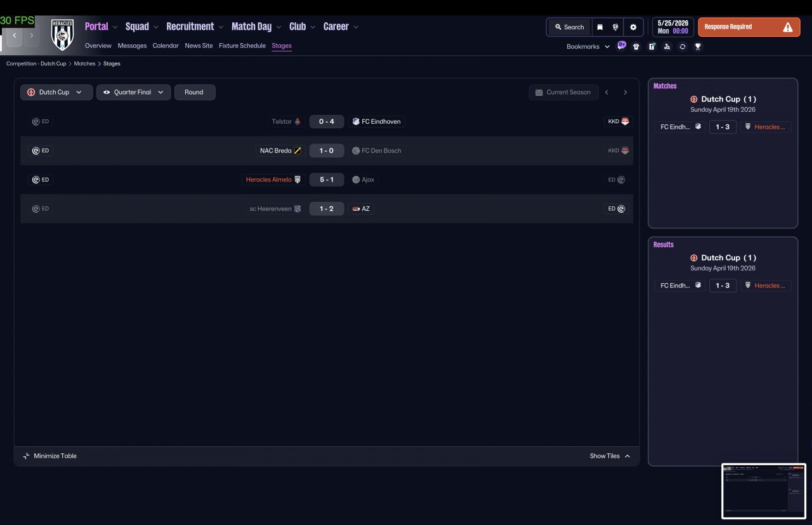Screen dimensions: 812x525
Task: Open the settings gear icon
Action: coord(633,27)
